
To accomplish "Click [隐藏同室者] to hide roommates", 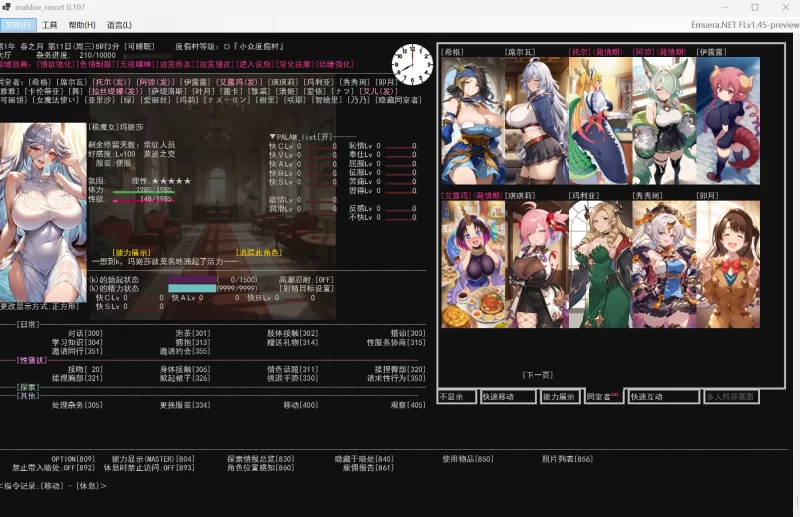I will point(398,100).
